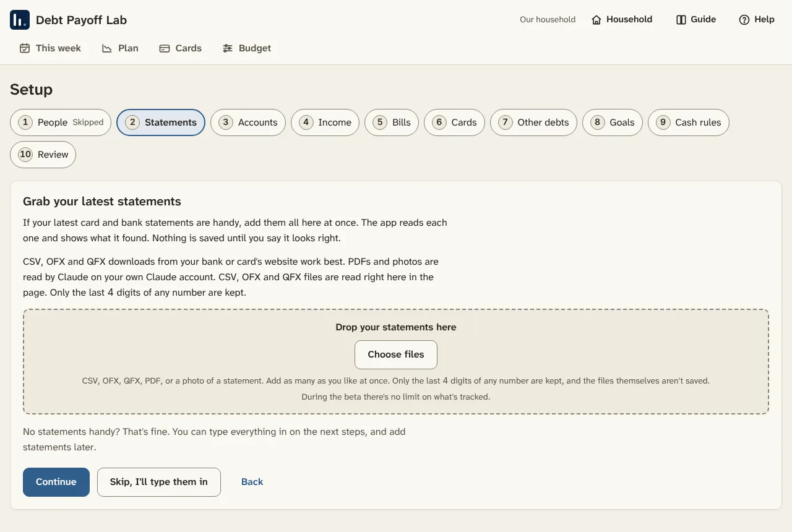Click the Setup page heading
The image size is (792, 532).
[32, 90]
